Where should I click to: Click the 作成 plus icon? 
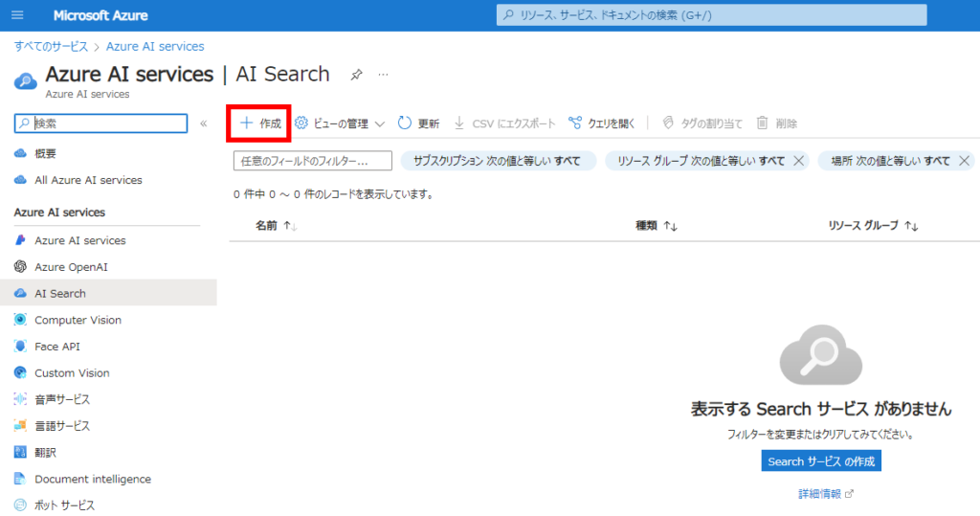tap(246, 123)
